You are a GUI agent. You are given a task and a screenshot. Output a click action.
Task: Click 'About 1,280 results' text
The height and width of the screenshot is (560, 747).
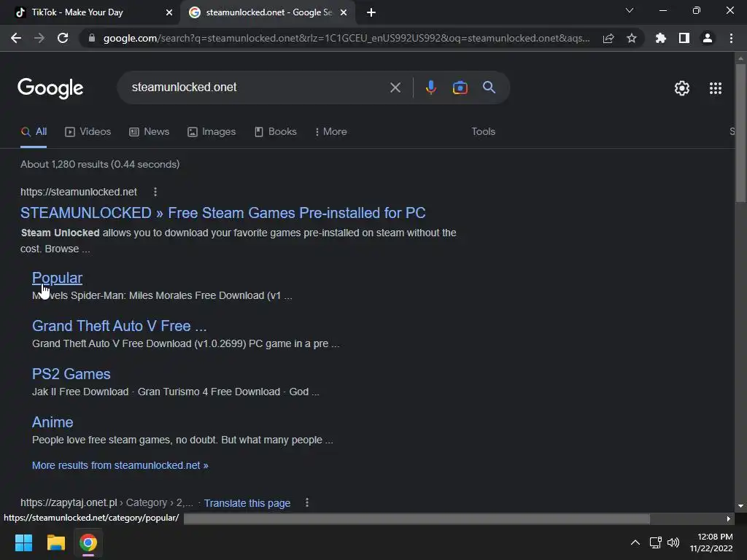100,164
